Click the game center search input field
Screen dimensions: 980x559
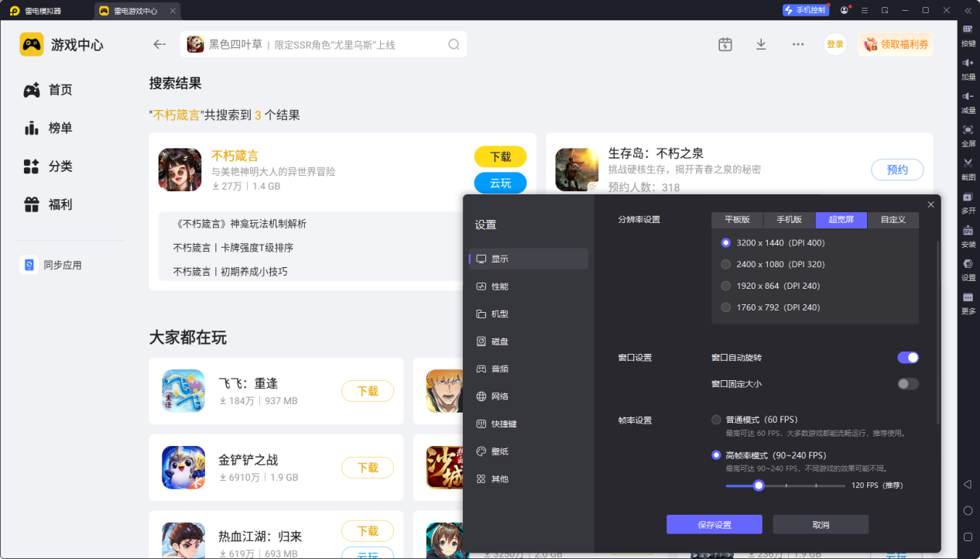pyautogui.click(x=325, y=44)
